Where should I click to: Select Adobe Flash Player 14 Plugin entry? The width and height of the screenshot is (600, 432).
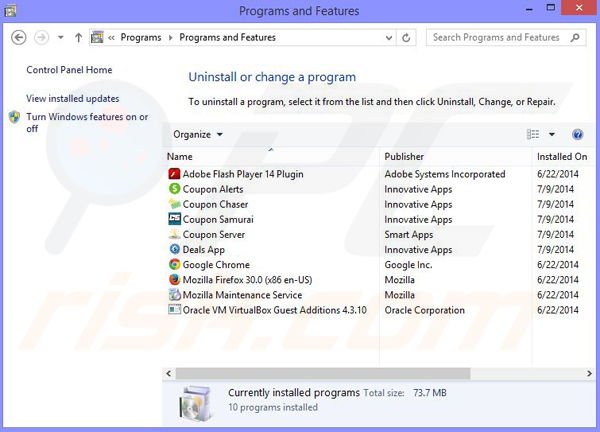point(243,174)
